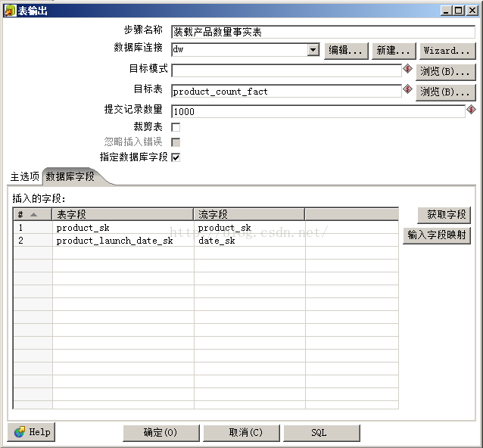Screen dimensions: 483x448
Task: Minimize the 表输出 window
Action: (446, 11)
